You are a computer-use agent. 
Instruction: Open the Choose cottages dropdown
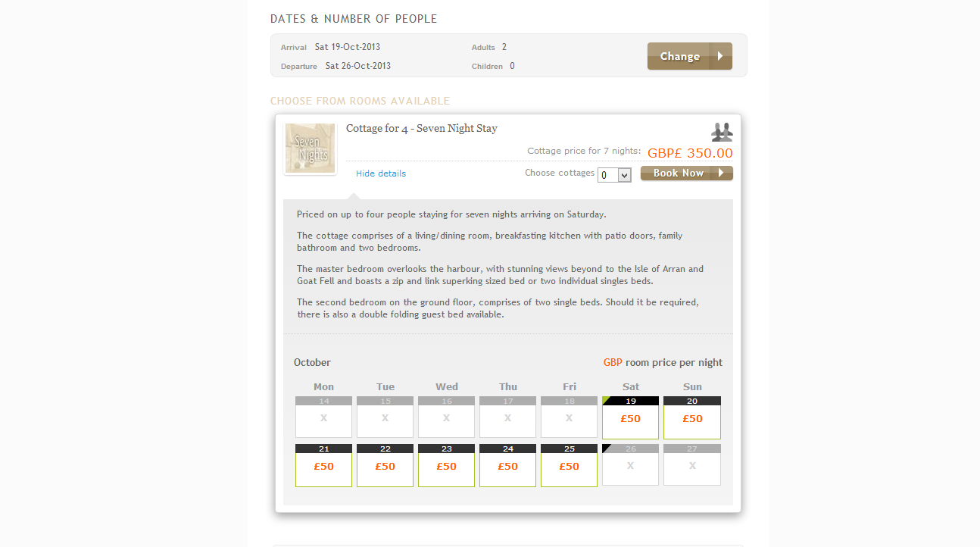(614, 175)
